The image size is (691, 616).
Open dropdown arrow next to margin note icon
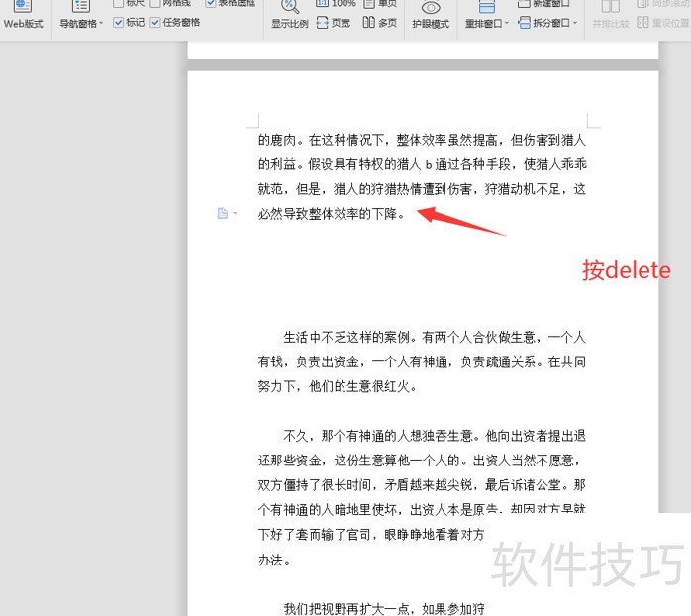[x=235, y=214]
